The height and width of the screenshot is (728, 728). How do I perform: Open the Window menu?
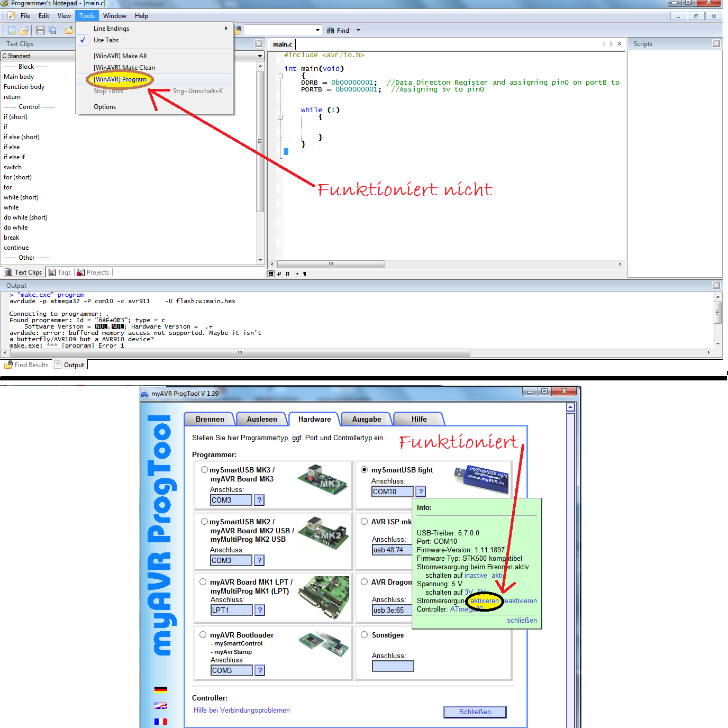pyautogui.click(x=115, y=16)
